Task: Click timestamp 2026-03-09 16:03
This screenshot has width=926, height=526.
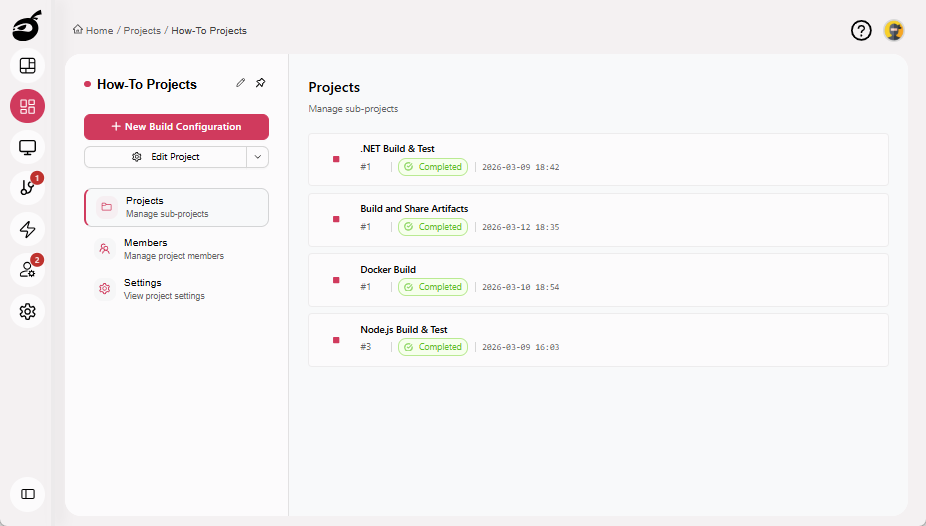Action: [520, 347]
